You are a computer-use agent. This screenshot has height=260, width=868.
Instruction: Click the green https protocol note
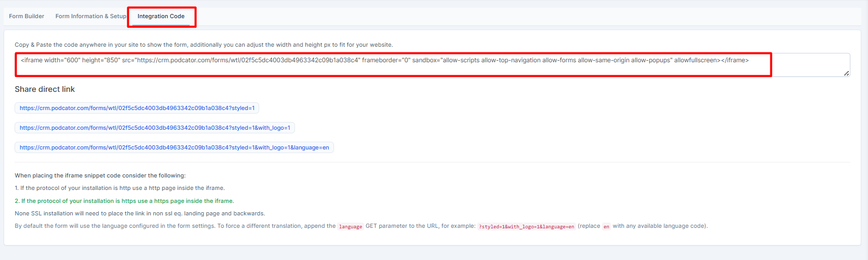[x=124, y=201]
